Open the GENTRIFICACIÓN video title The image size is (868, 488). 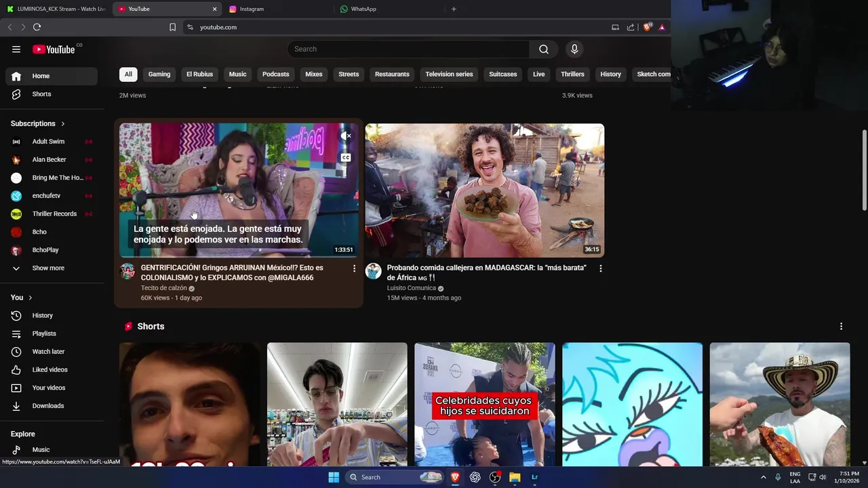pyautogui.click(x=232, y=272)
